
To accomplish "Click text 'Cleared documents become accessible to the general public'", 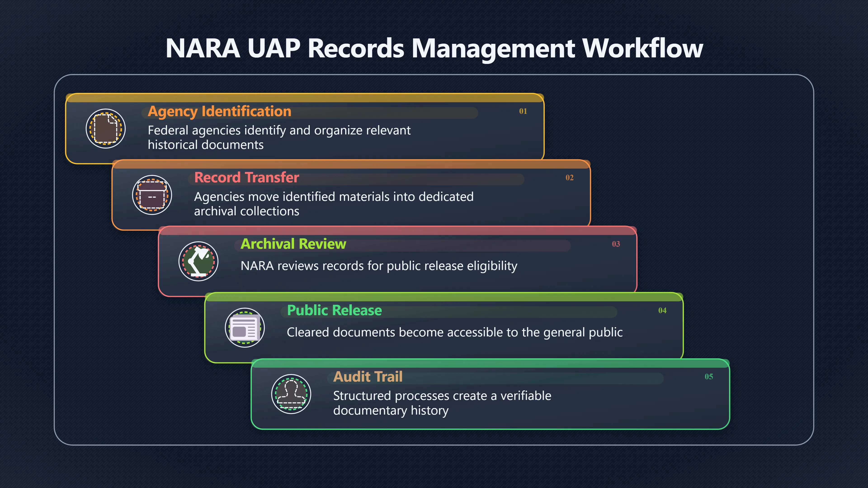I will click(x=455, y=332).
